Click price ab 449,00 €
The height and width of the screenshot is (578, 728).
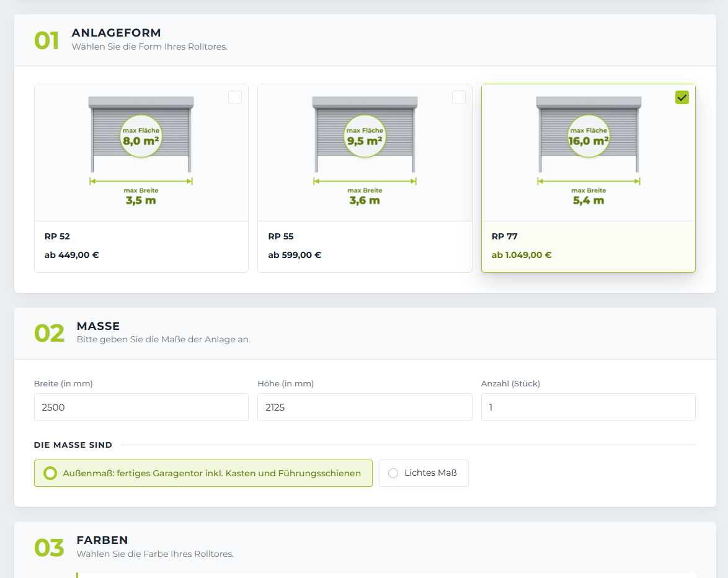point(72,255)
